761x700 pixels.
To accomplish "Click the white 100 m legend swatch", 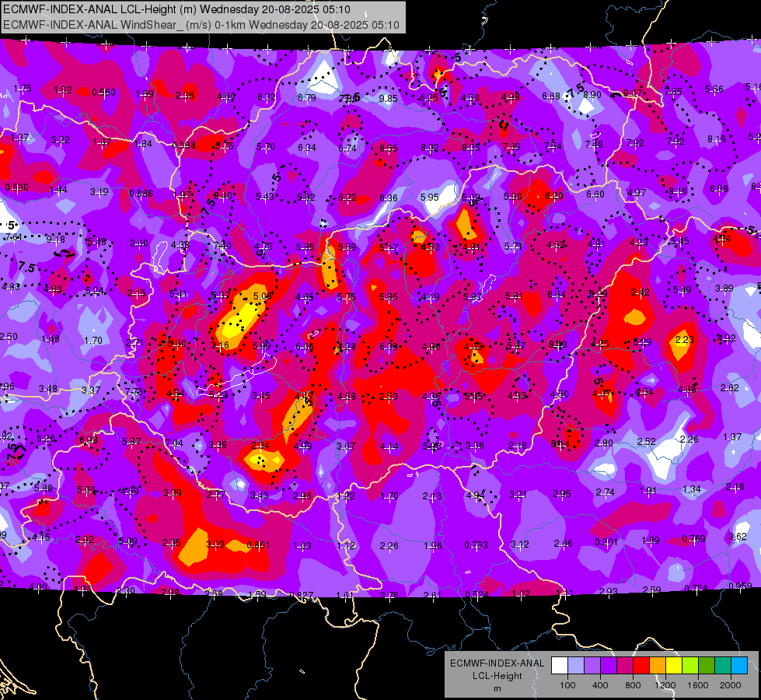I will (559, 665).
